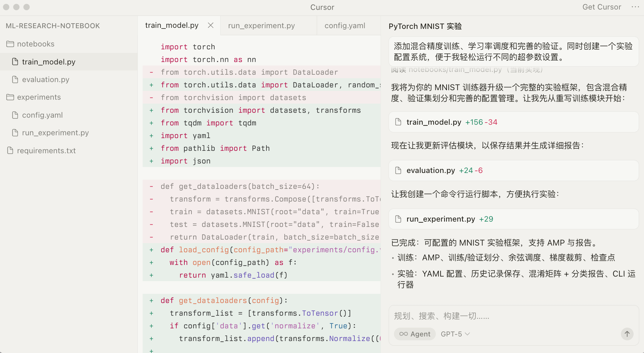Open run_experiment.py in the sidebar

pos(69,133)
